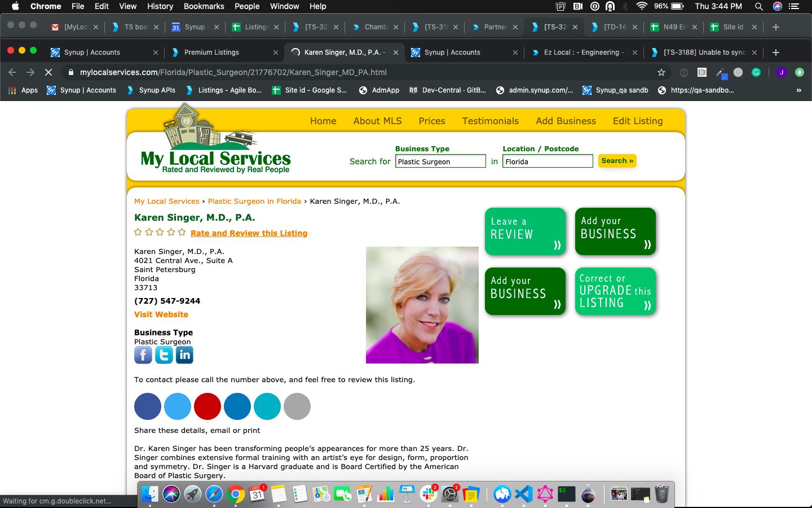Viewport: 812px width, 508px height.
Task: Open a new tab with plus button
Action: click(775, 52)
